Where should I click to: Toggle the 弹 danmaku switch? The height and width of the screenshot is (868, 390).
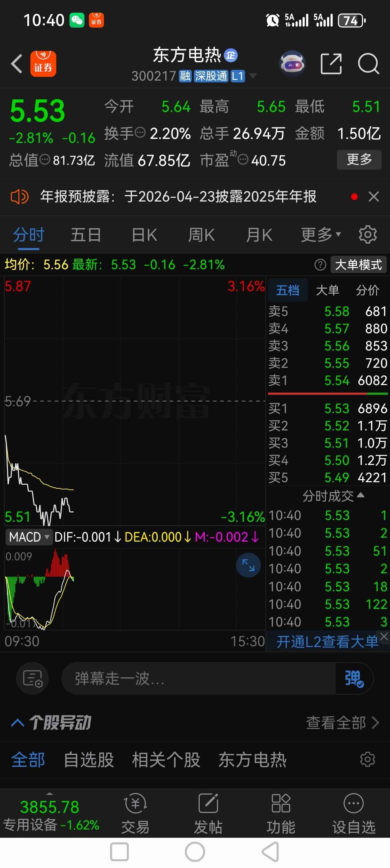[354, 678]
